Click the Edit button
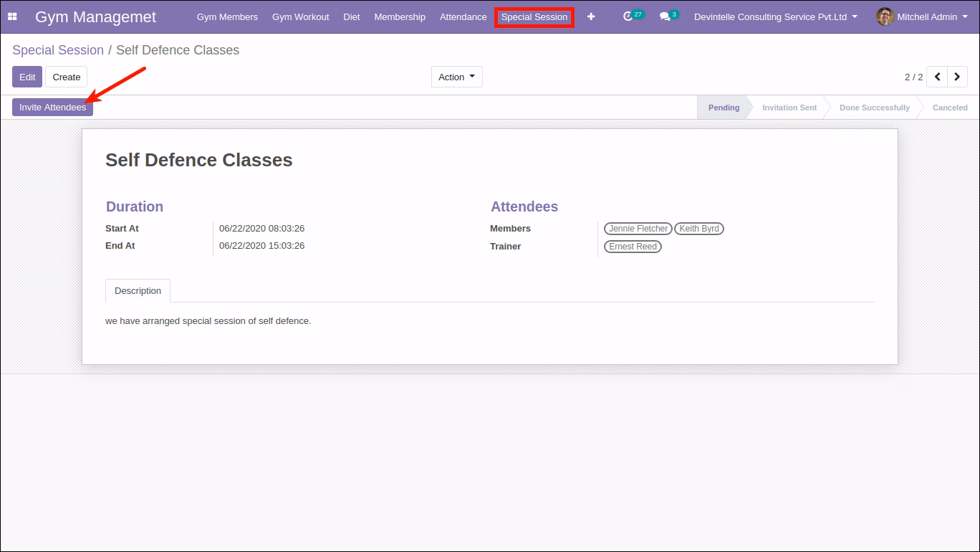Image resolution: width=980 pixels, height=552 pixels. click(27, 77)
